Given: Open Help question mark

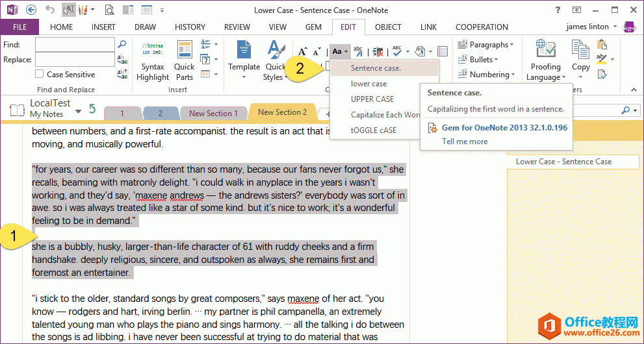Looking at the screenshot, I should [x=558, y=10].
